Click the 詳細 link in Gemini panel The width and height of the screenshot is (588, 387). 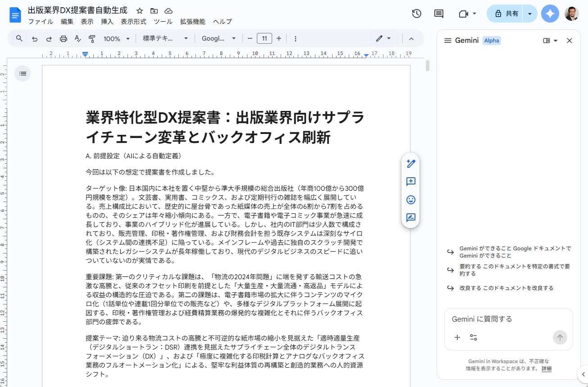pos(546,369)
